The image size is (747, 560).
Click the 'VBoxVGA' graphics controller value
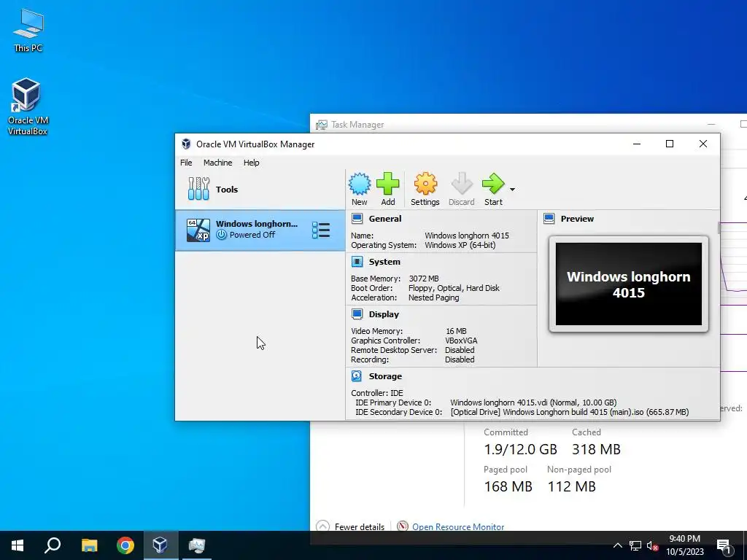coord(461,340)
